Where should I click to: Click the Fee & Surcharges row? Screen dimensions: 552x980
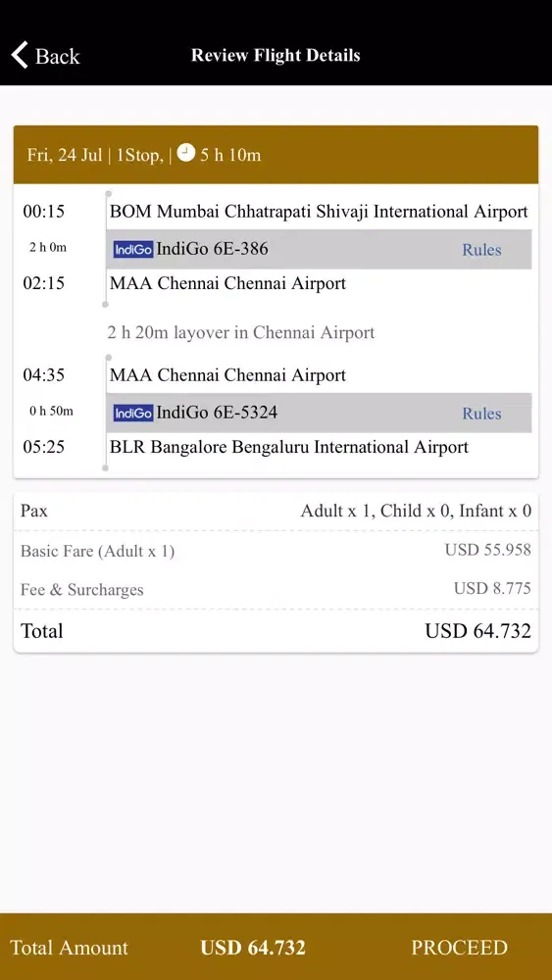point(276,589)
